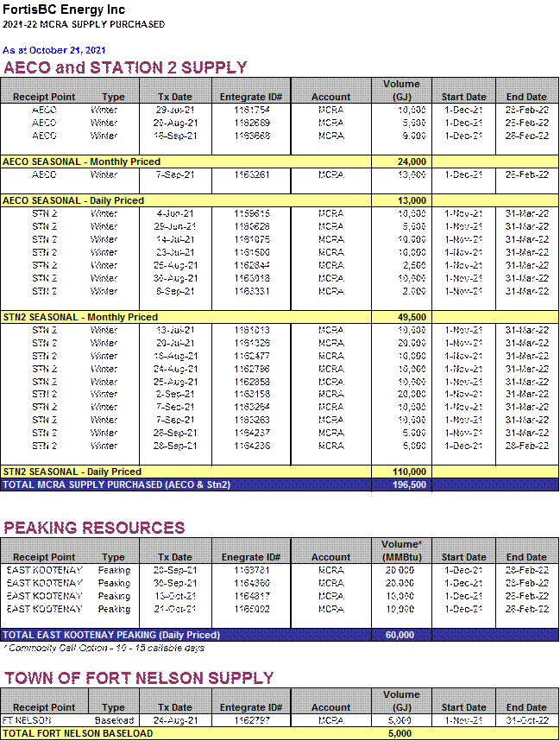The height and width of the screenshot is (741, 560).
Task: Click the 49,500 volume total cell
Action: (401, 317)
